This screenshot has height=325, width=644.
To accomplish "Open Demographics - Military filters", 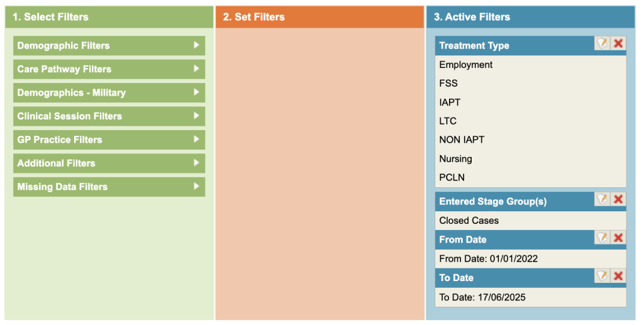I will pos(109,92).
